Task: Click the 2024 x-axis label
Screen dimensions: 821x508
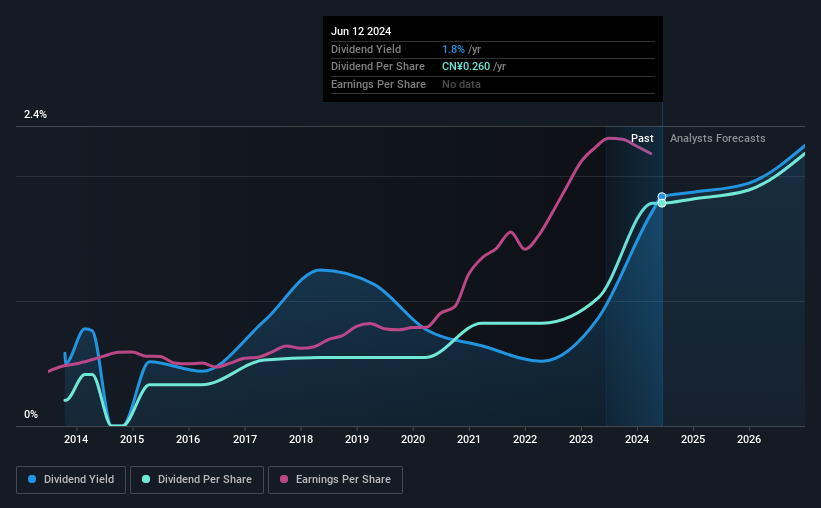Action: [637, 439]
